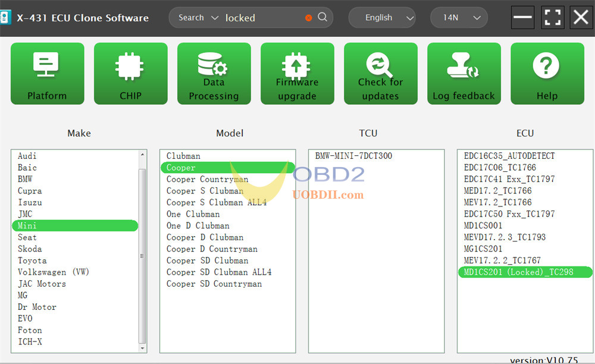
Task: Select Foton in Make list
Action: pos(75,330)
